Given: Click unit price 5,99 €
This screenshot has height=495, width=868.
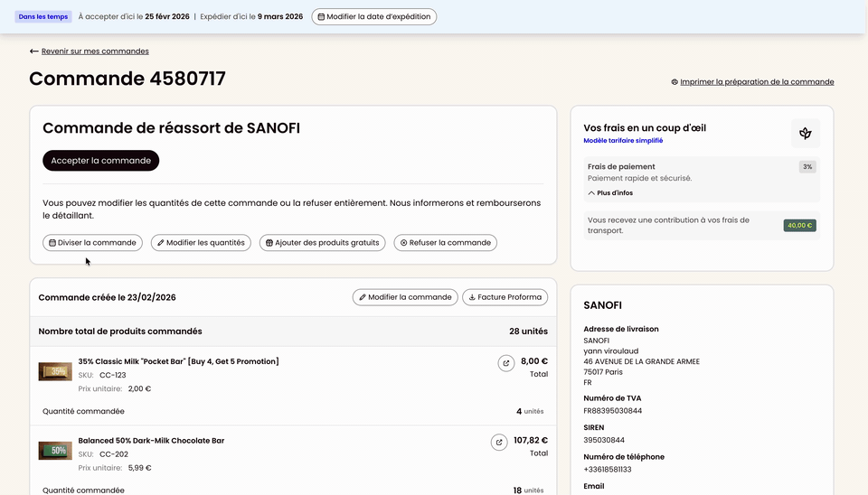Looking at the screenshot, I should tap(139, 468).
